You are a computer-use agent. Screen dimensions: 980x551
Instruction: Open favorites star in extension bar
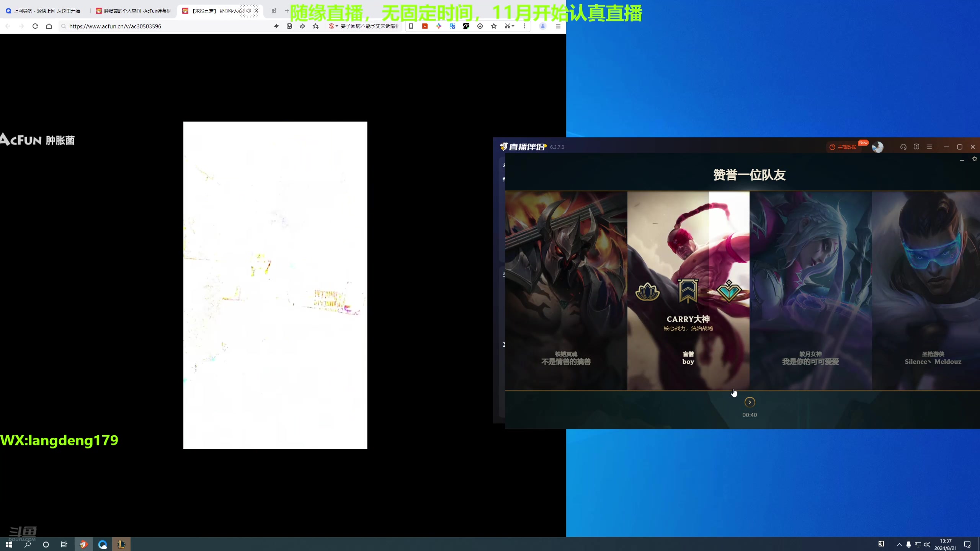point(494,26)
